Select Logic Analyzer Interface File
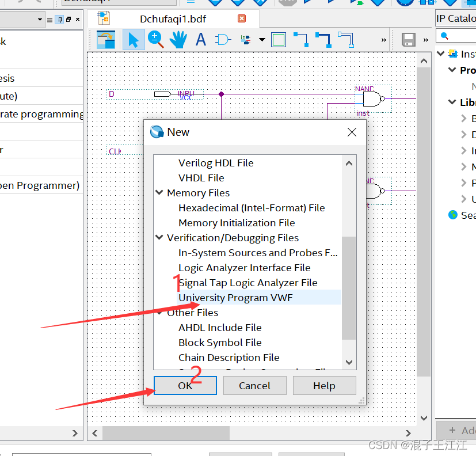The image size is (476, 456). 245,268
